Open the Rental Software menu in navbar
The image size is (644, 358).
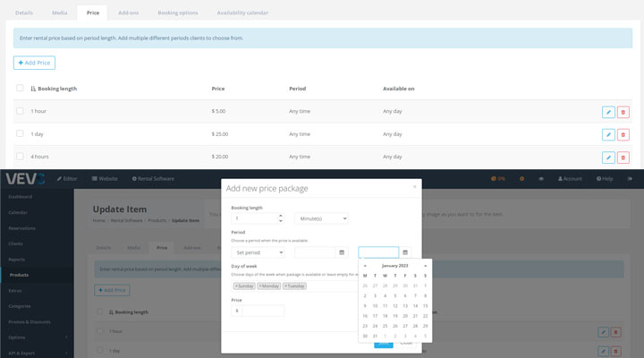tap(153, 179)
